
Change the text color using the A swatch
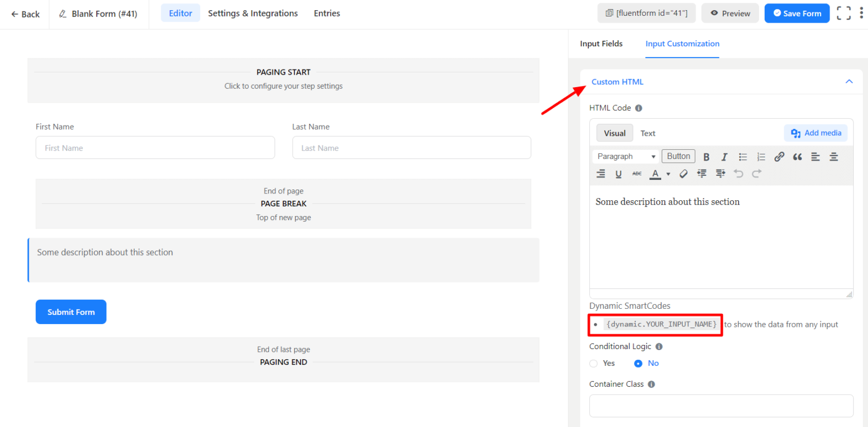[x=655, y=174]
